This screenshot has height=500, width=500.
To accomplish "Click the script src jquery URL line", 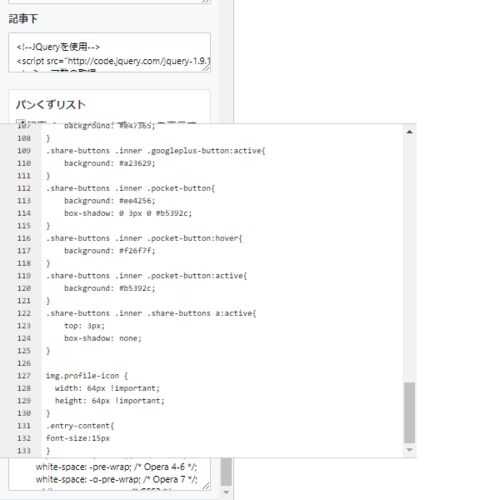I will [x=114, y=61].
